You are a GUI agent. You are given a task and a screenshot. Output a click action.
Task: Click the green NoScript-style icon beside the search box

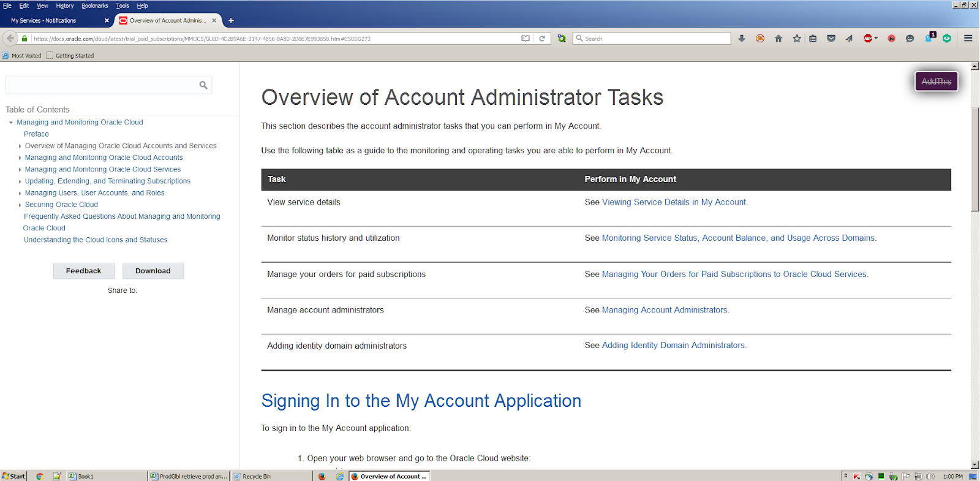pyautogui.click(x=562, y=38)
